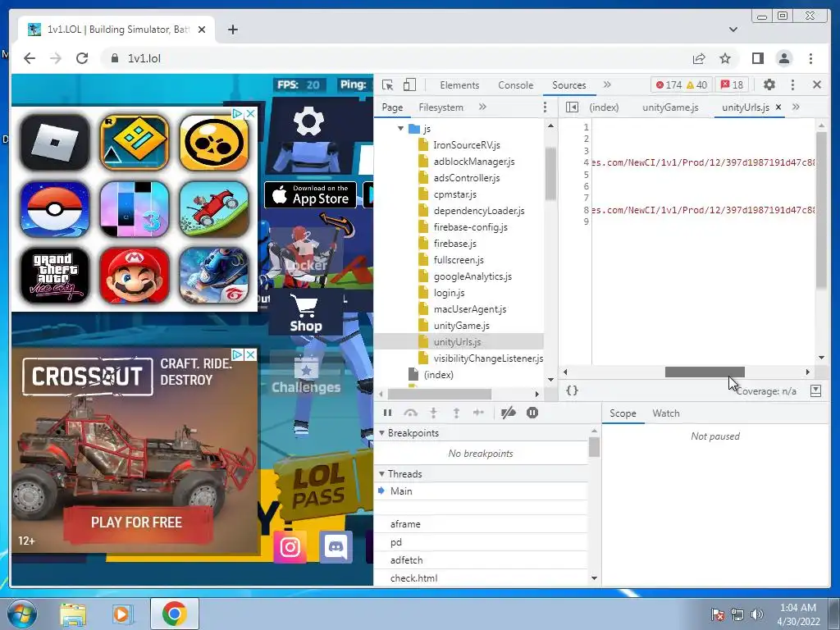The image size is (840, 630).
Task: Open navigator pane three-dot options
Action: (546, 107)
